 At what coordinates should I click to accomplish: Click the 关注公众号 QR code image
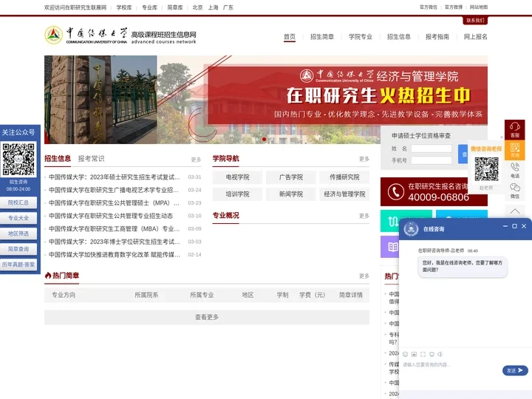tap(18, 159)
